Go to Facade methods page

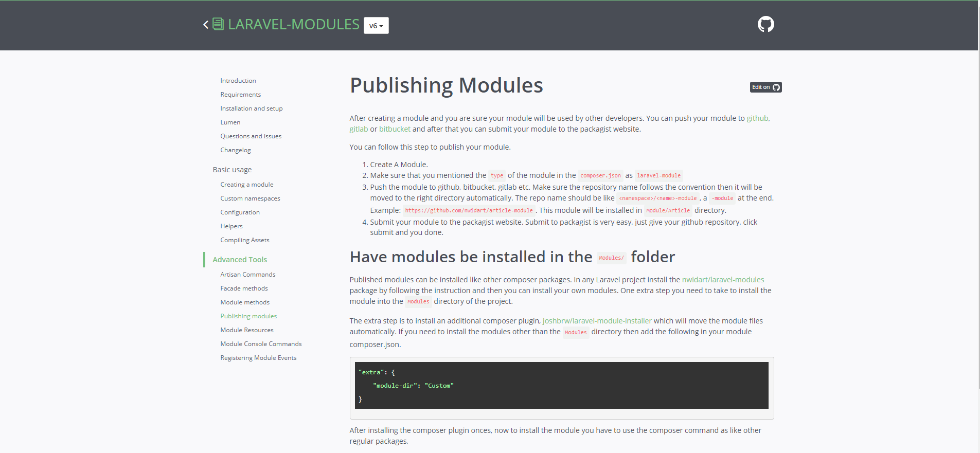pos(244,288)
